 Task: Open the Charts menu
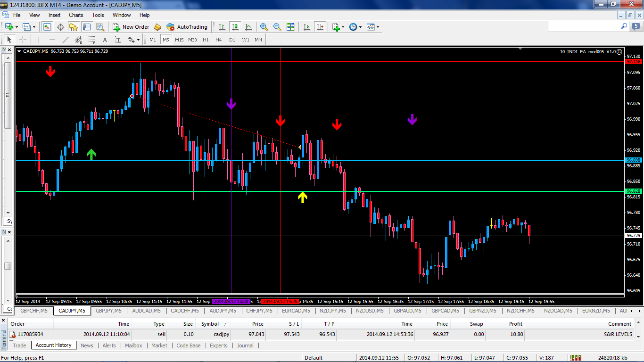tap(76, 15)
